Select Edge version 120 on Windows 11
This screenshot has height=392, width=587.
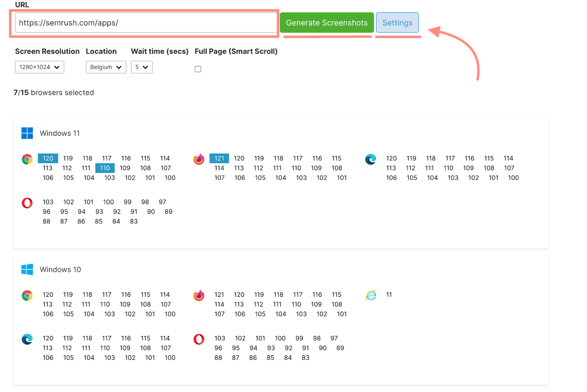click(x=391, y=158)
